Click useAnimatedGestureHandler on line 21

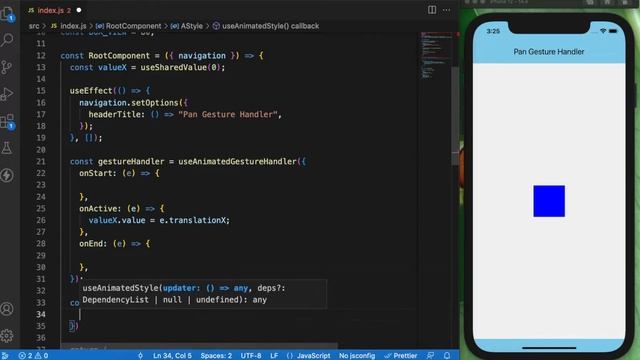point(237,161)
